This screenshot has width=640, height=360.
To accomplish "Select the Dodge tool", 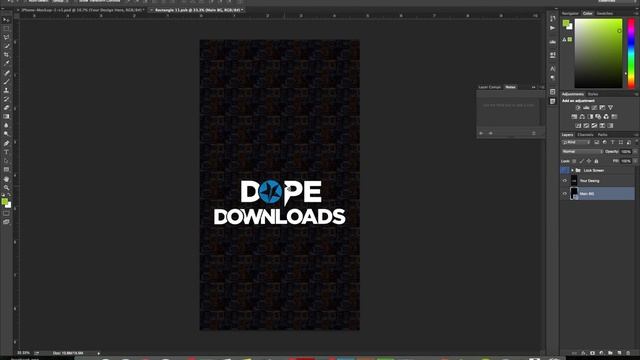I will click(x=6, y=133).
